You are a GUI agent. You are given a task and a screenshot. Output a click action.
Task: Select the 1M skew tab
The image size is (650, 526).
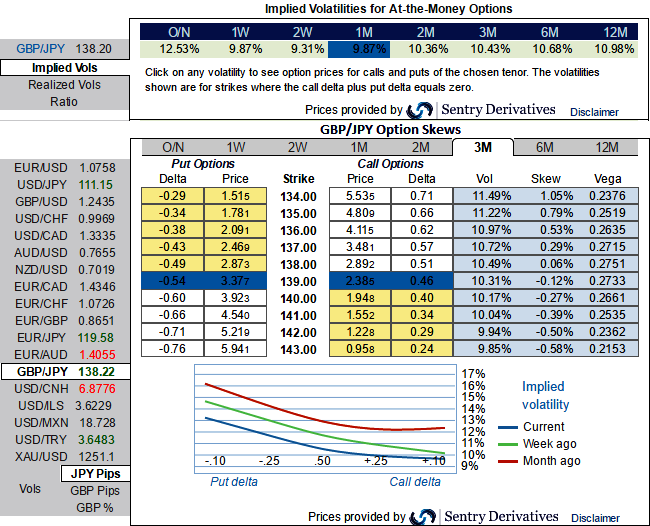359,147
